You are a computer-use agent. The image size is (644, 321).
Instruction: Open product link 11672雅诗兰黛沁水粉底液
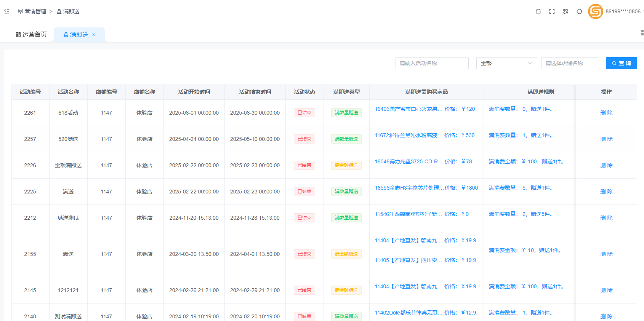[406, 135]
